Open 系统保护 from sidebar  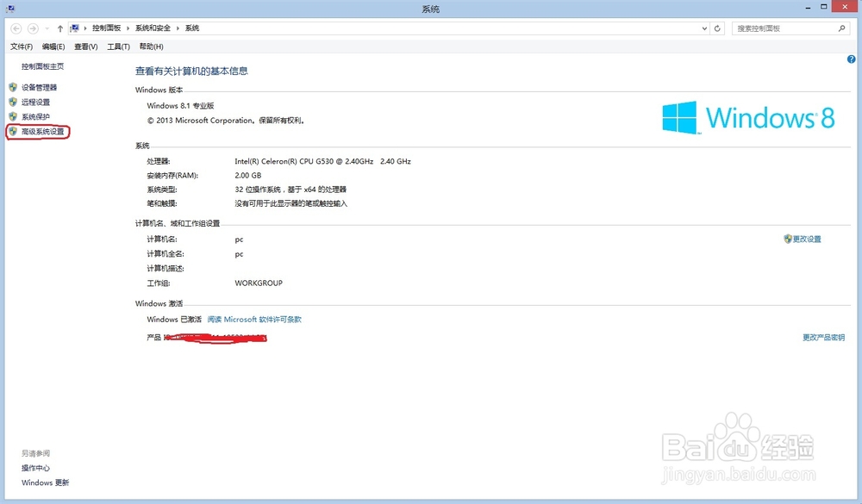pyautogui.click(x=35, y=116)
